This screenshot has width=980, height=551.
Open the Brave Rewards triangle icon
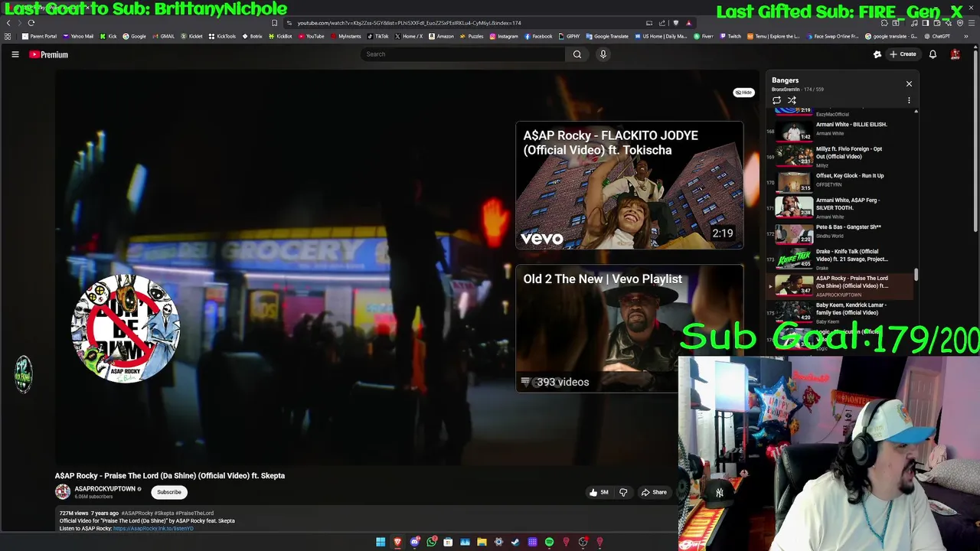pos(688,23)
